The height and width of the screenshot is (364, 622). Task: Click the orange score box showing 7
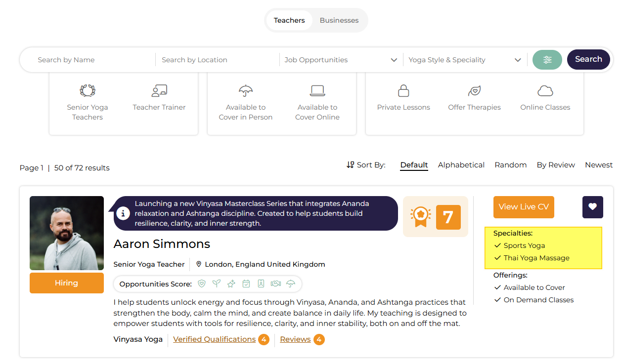pos(448,217)
